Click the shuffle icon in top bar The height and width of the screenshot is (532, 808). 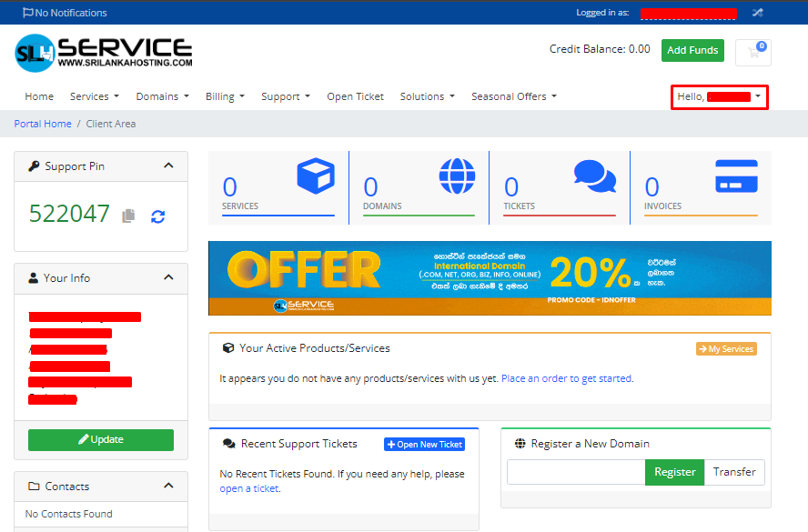(x=757, y=13)
